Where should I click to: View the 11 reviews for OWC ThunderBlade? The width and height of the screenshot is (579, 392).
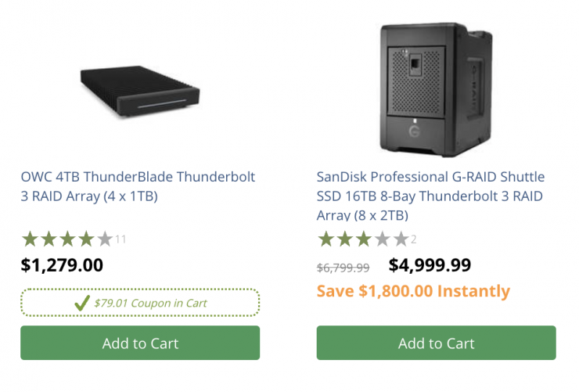tap(120, 239)
